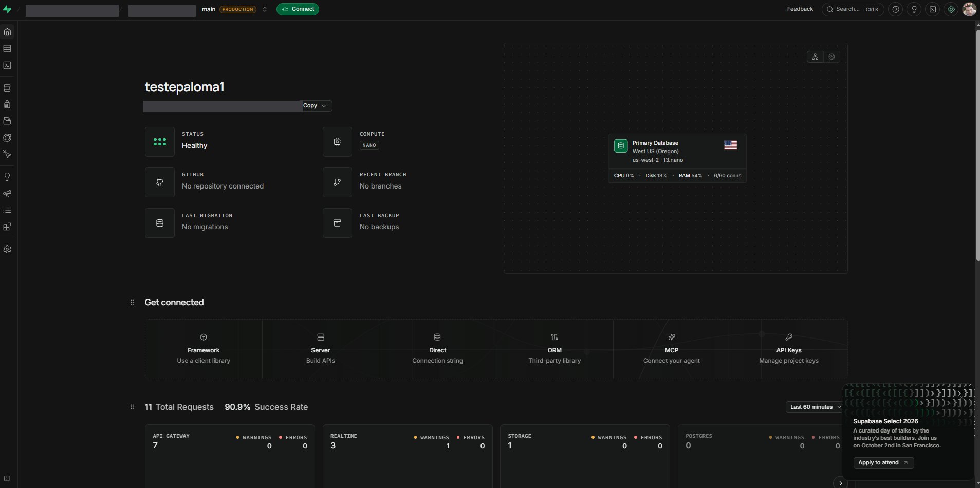The image size is (980, 488).
Task: Open the Realtime stats card
Action: 408,456
